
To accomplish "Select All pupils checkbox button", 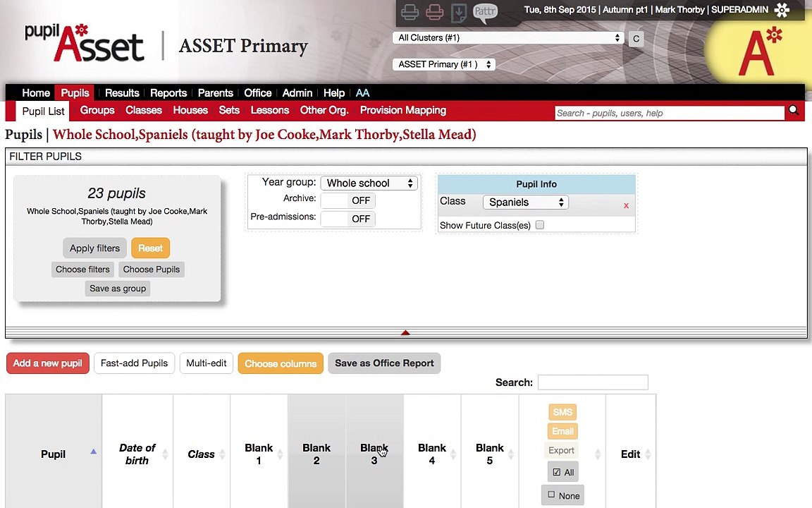I will point(563,472).
